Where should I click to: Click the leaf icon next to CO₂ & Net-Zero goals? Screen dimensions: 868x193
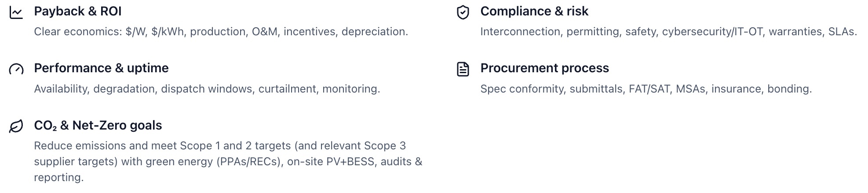(16, 126)
